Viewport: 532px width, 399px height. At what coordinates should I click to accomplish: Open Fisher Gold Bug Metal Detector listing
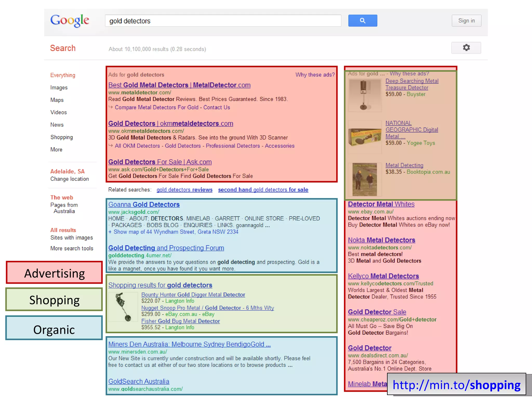[x=181, y=321]
